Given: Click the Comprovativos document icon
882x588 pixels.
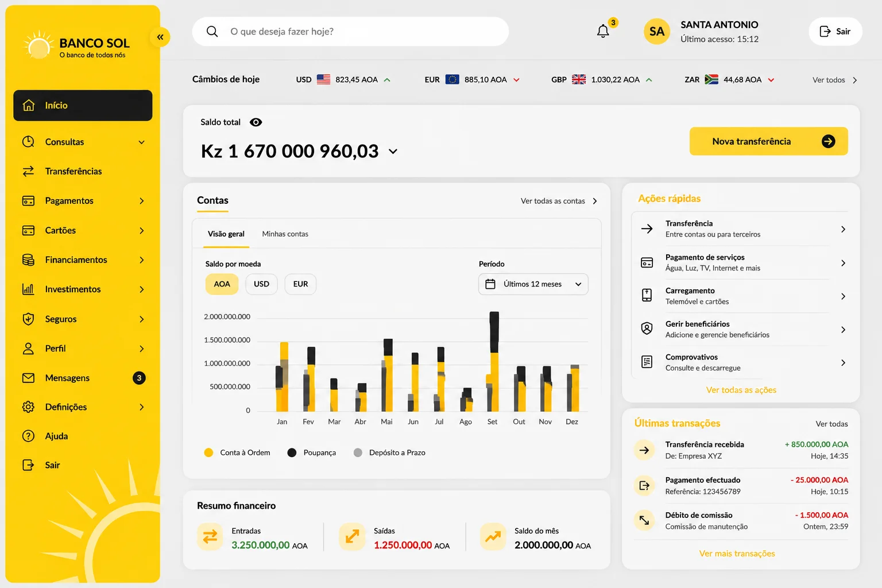Looking at the screenshot, I should (x=647, y=362).
